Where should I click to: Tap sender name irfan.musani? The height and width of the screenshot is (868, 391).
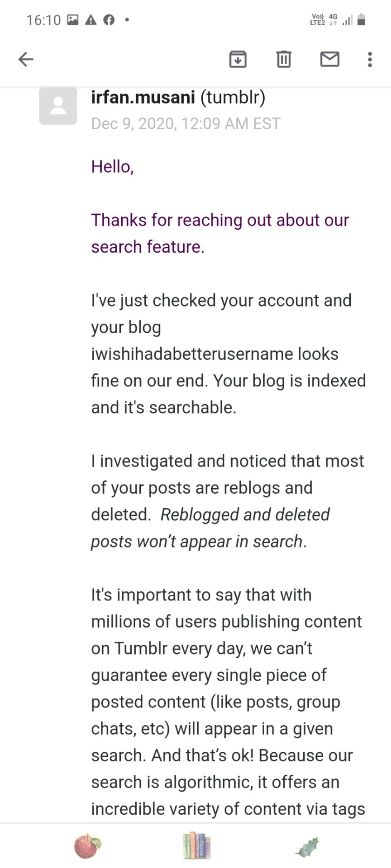pos(143,97)
